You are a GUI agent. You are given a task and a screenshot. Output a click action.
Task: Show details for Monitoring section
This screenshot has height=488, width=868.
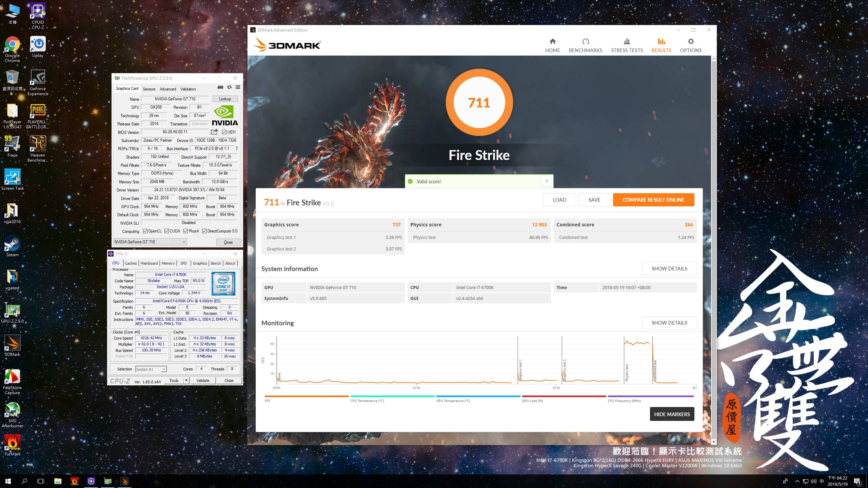tap(669, 323)
